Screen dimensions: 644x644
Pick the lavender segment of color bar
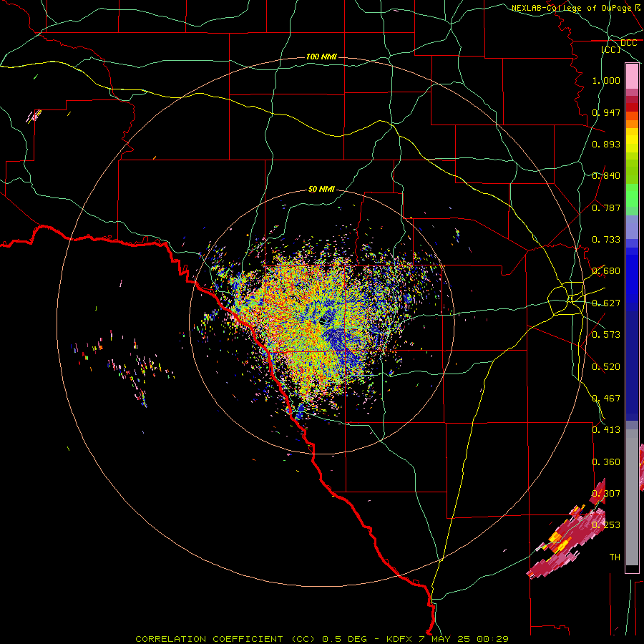[632, 227]
